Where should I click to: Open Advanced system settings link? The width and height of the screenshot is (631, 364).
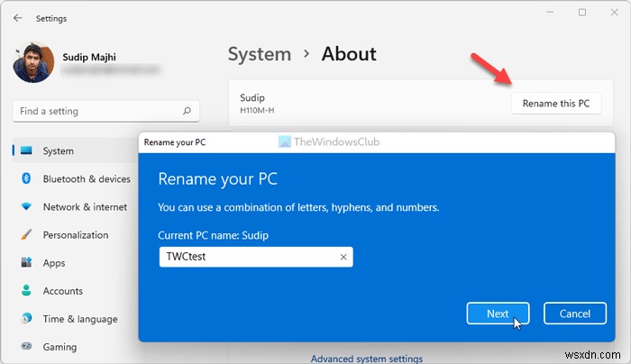click(367, 359)
